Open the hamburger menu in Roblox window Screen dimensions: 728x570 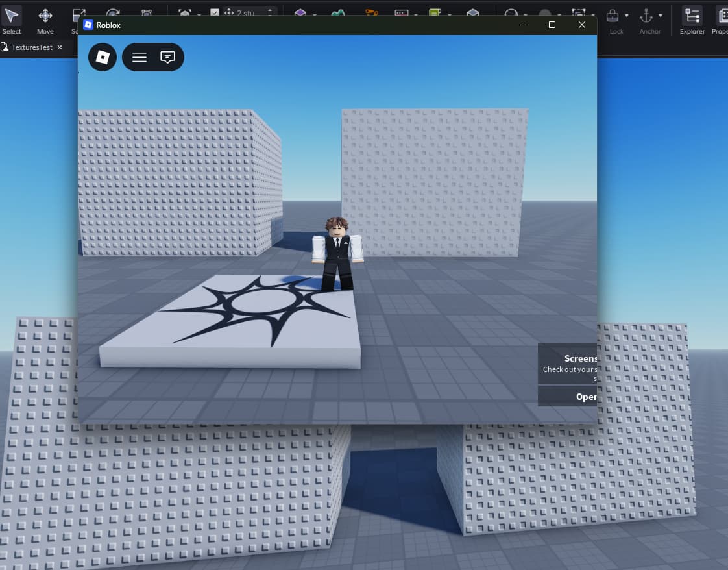(140, 57)
